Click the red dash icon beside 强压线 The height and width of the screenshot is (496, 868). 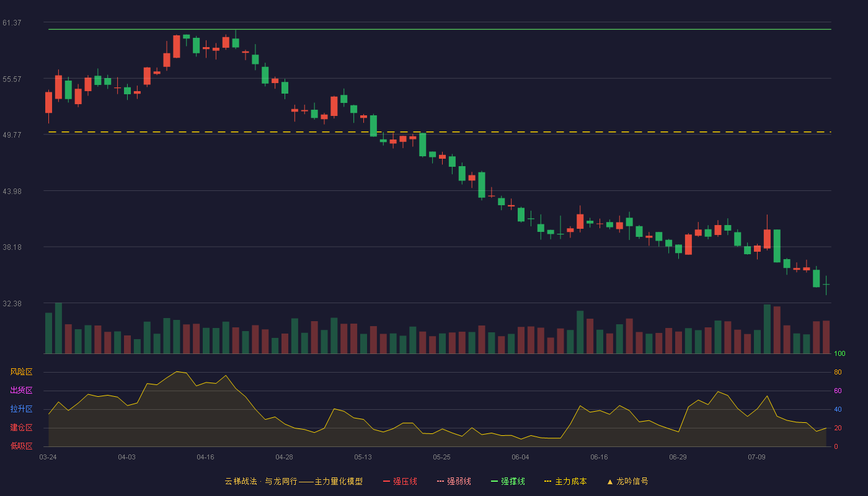click(x=386, y=481)
